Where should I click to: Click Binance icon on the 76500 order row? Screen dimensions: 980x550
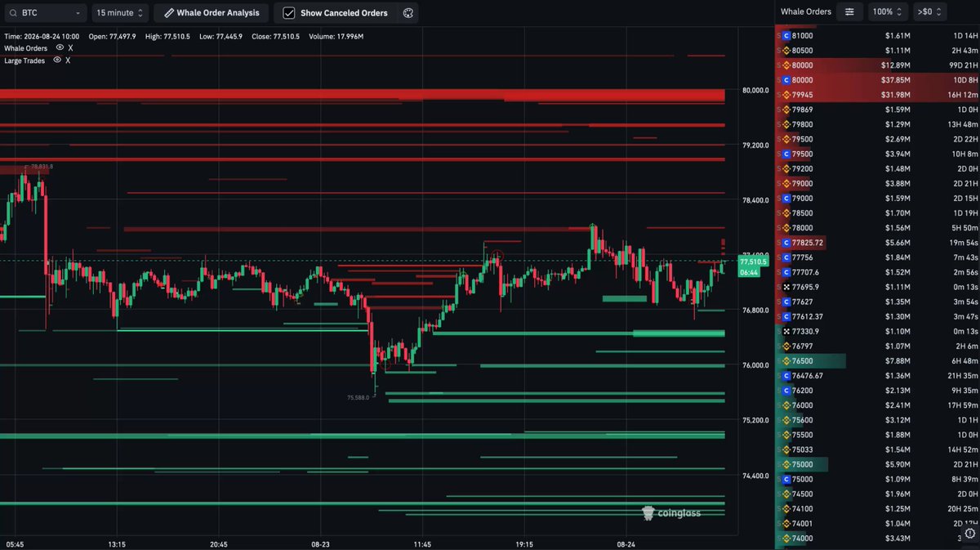[x=786, y=361]
